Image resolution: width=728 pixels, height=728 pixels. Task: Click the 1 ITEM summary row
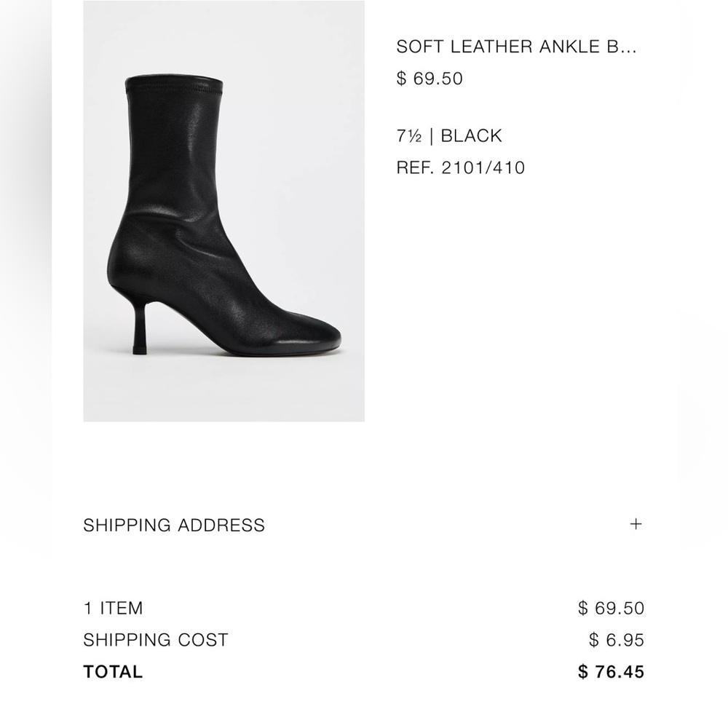pos(113,607)
